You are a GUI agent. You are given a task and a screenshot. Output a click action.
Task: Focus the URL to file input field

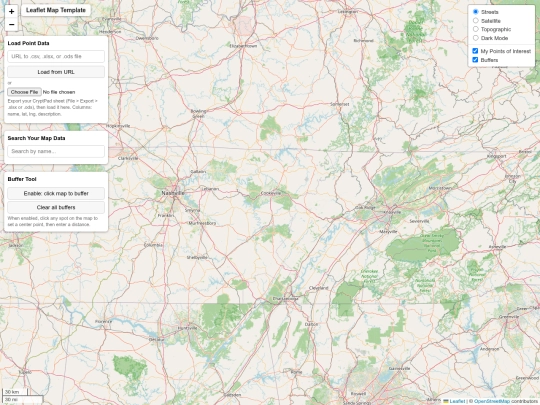[x=56, y=56]
